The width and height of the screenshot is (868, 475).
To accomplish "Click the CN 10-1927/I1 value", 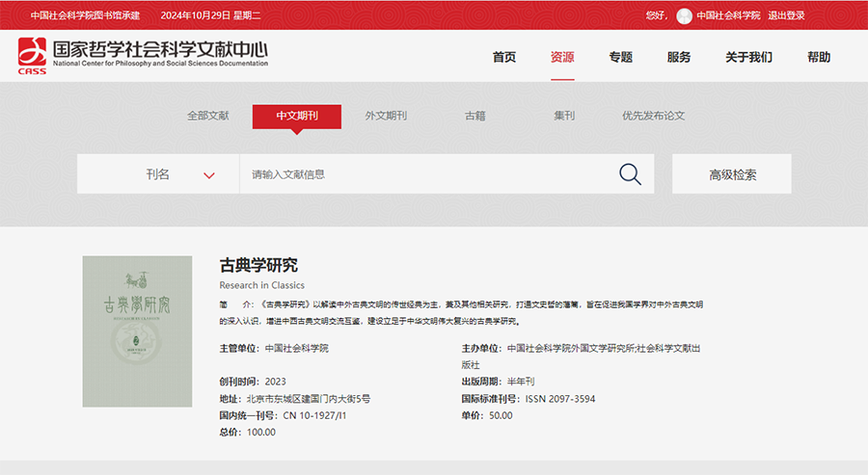I will pyautogui.click(x=314, y=415).
